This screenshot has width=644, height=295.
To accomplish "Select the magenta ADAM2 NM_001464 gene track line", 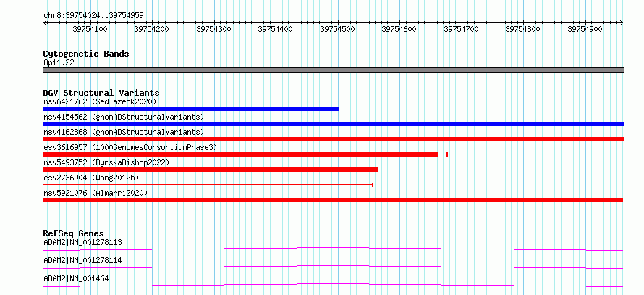I will coord(333,286).
